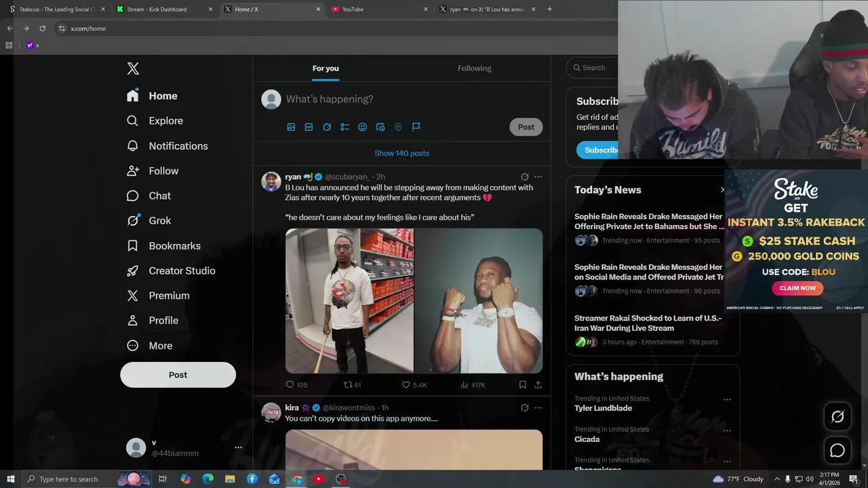Open Profile from the sidebar
Viewport: 868px width, 488px height.
pos(153,321)
